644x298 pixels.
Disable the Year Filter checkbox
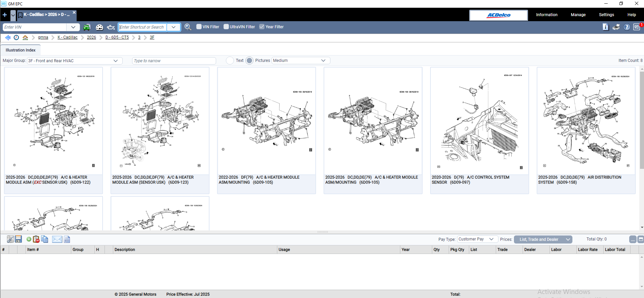(262, 27)
